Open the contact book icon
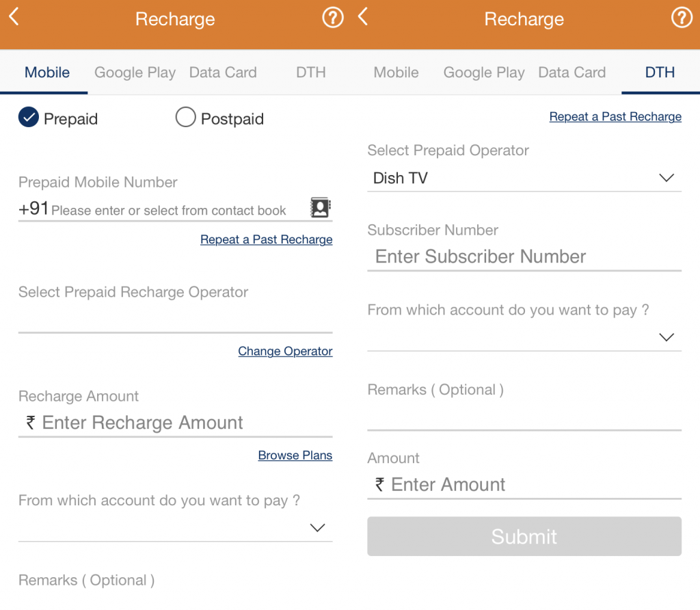This screenshot has height=610, width=700. tap(320, 207)
